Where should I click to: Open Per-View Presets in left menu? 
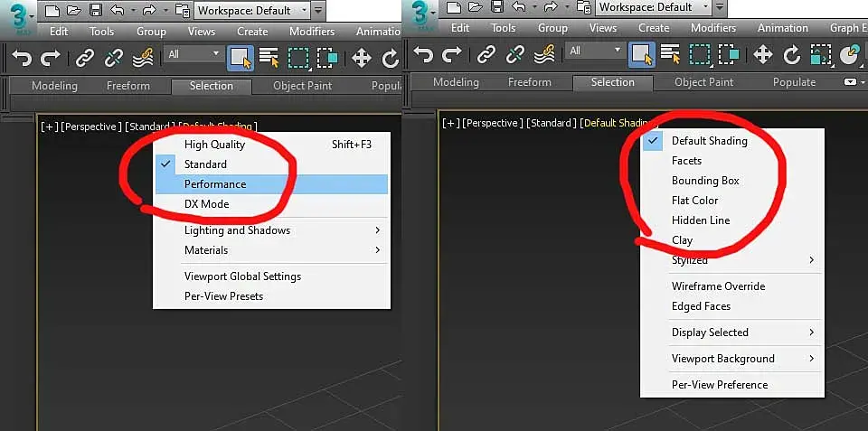point(271,296)
